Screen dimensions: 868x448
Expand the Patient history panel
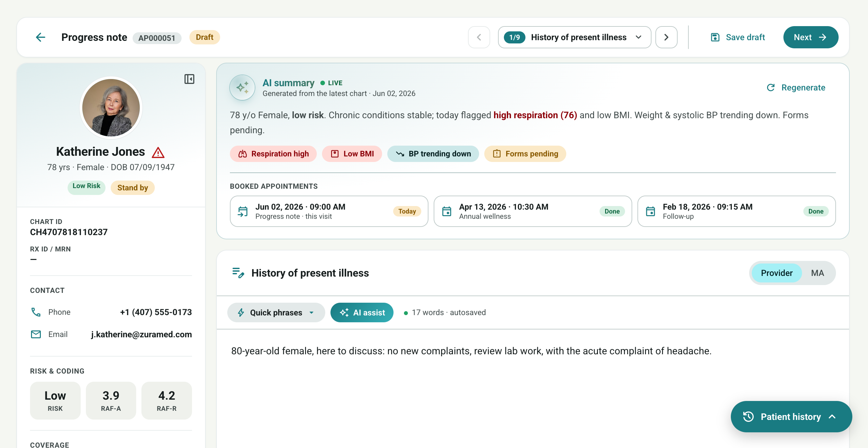click(791, 417)
